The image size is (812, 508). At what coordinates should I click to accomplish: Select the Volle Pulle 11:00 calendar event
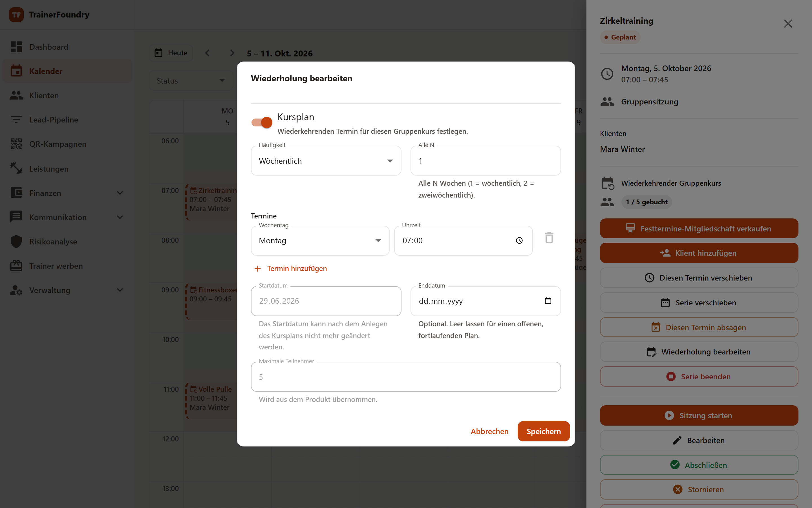tap(211, 400)
